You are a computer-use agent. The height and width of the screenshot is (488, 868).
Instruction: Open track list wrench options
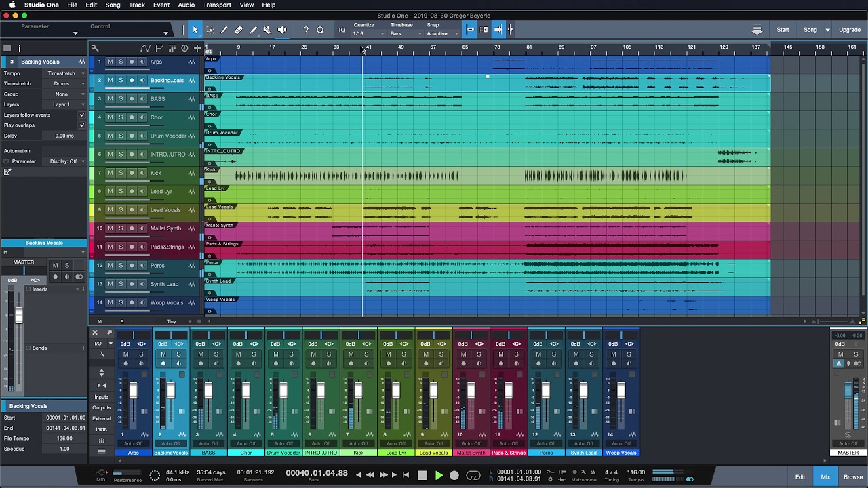coord(95,48)
